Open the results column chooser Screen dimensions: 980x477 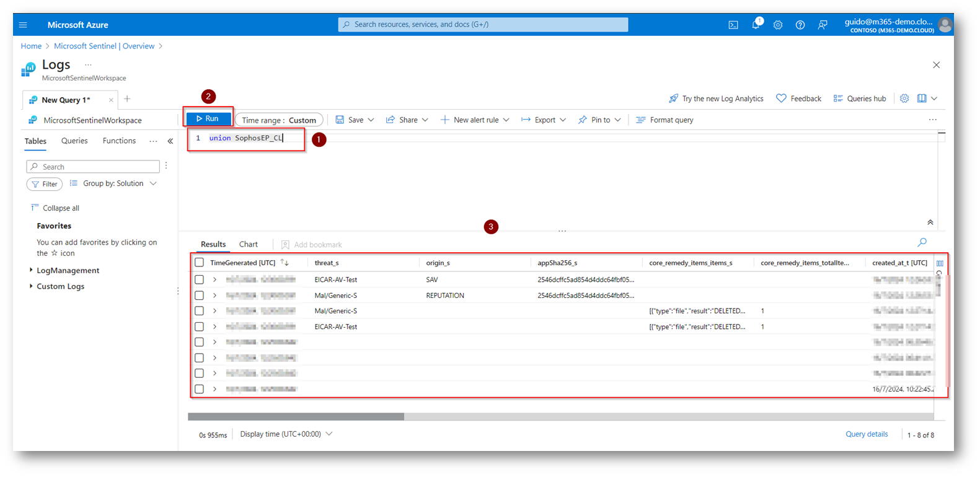(940, 263)
